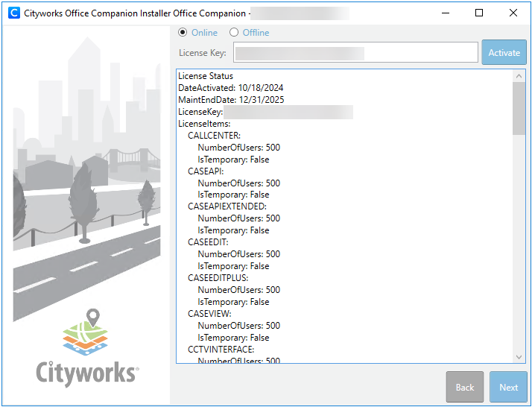The width and height of the screenshot is (532, 407).
Task: Click the 'CASEEDITPLUS:' entry
Action: pos(218,278)
